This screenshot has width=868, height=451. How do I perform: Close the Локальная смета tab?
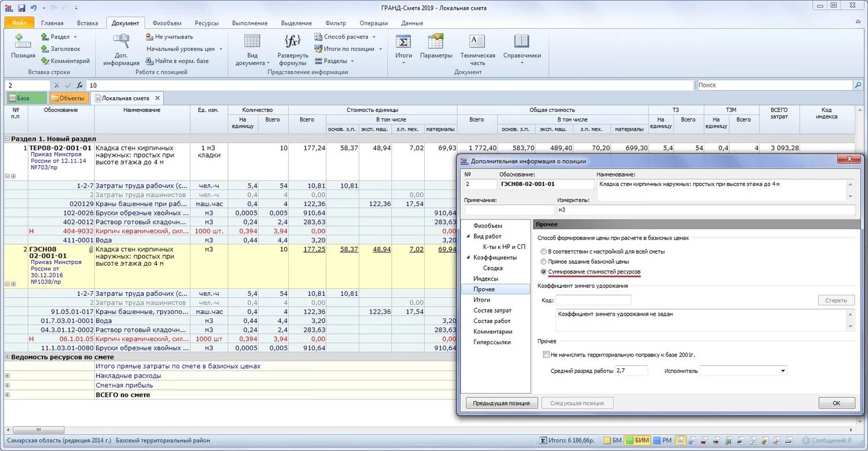pyautogui.click(x=157, y=98)
